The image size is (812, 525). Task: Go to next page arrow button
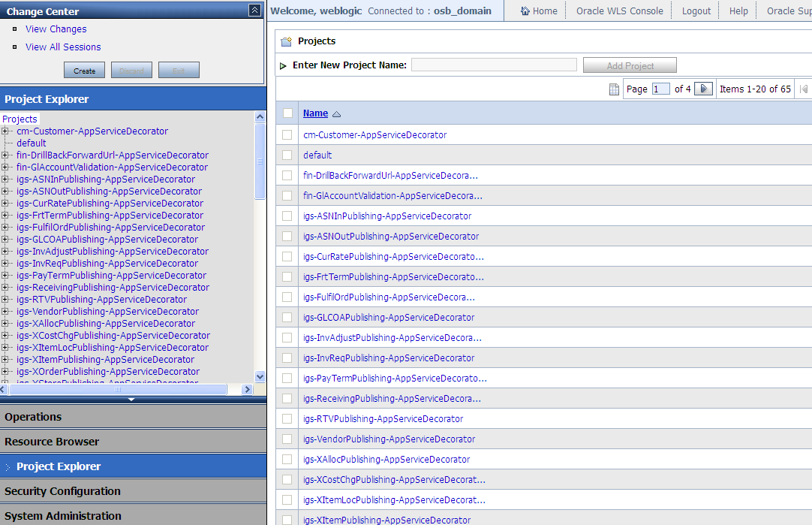pyautogui.click(x=703, y=89)
